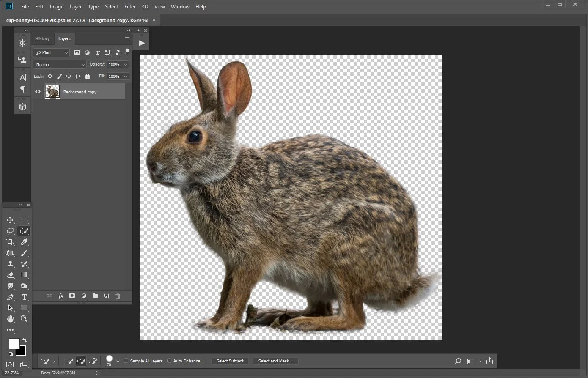This screenshot has height=378, width=588.
Task: Select the Eraser tool
Action: 10,275
